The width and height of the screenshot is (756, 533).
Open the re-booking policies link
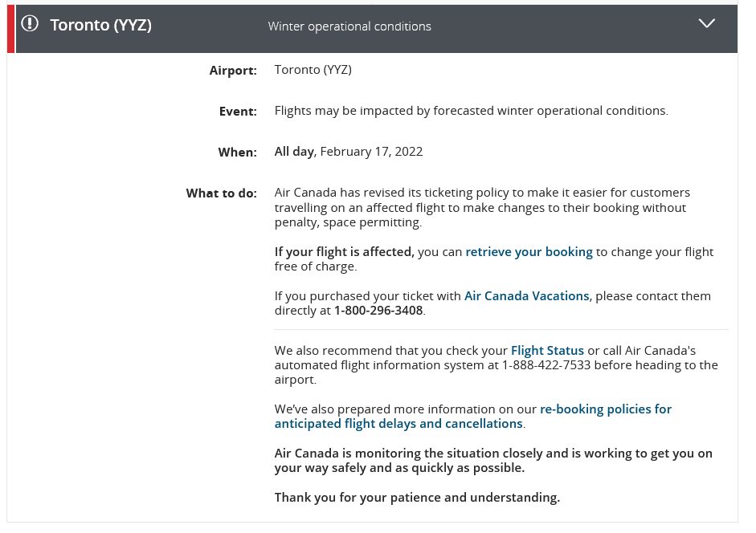point(473,417)
